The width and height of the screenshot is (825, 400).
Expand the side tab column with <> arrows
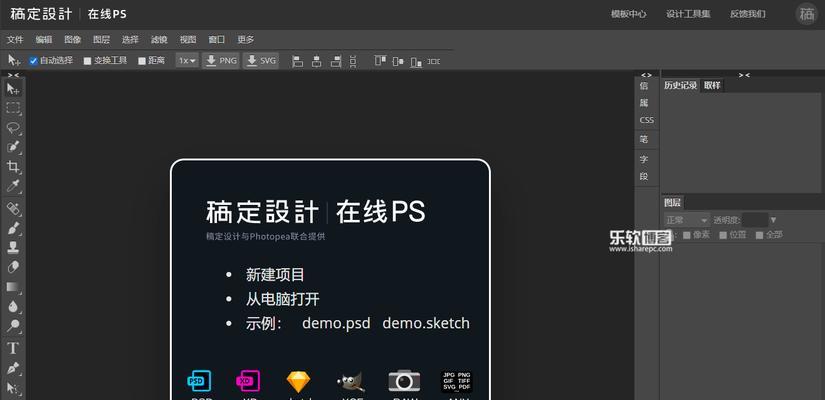click(646, 75)
